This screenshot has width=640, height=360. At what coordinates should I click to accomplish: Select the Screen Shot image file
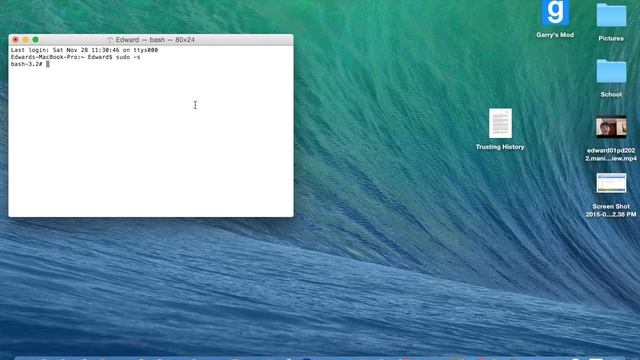[x=611, y=183]
